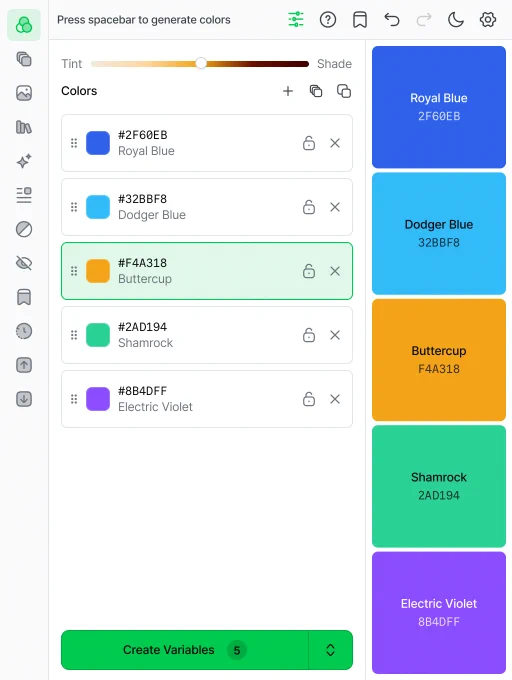The width and height of the screenshot is (512, 680).
Task: Click the bookmark icon in top bar
Action: tap(360, 20)
